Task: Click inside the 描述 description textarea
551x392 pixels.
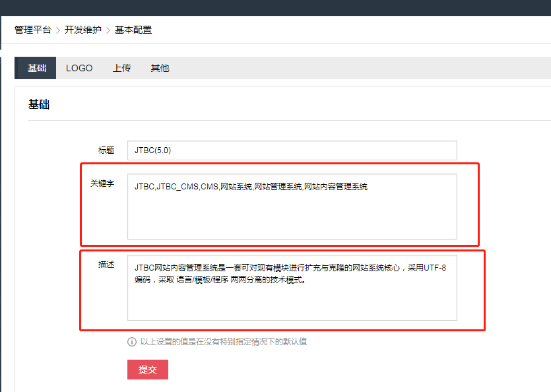Action: [292, 288]
